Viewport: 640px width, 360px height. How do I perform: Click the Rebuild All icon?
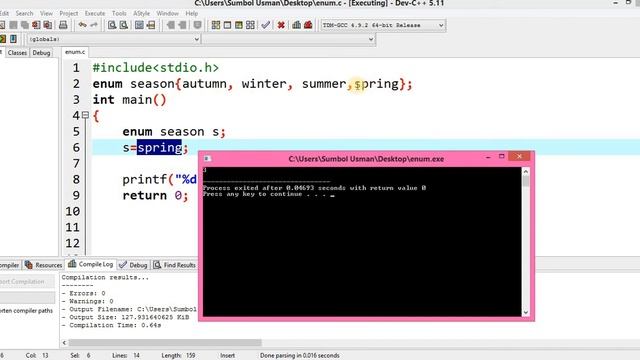tap(250, 25)
